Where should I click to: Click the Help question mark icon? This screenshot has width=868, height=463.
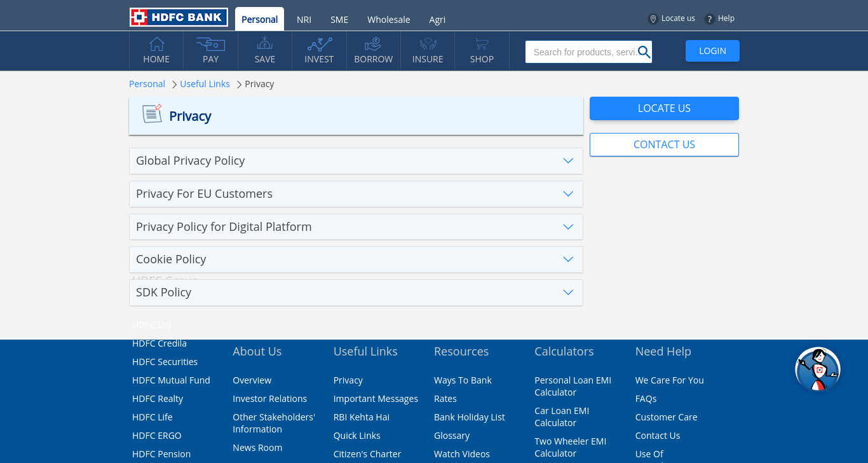710,19
